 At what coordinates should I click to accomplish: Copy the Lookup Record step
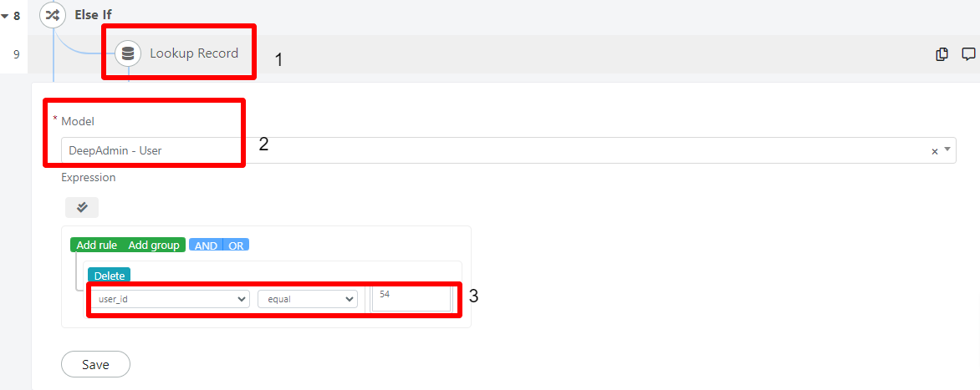(x=942, y=54)
